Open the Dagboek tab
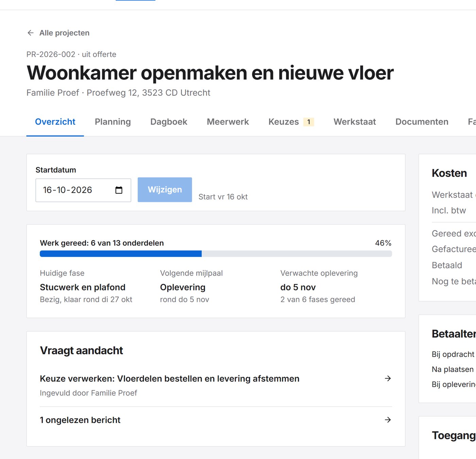Viewport: 476px width, 459px height. [169, 122]
